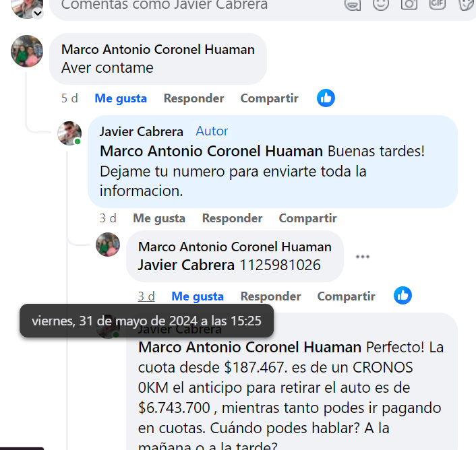
Task: Open the emoji picker in comment box
Action: 381,4
